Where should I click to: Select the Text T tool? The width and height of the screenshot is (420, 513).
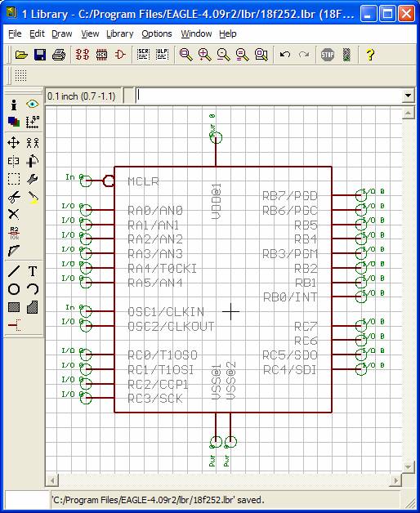[33, 271]
